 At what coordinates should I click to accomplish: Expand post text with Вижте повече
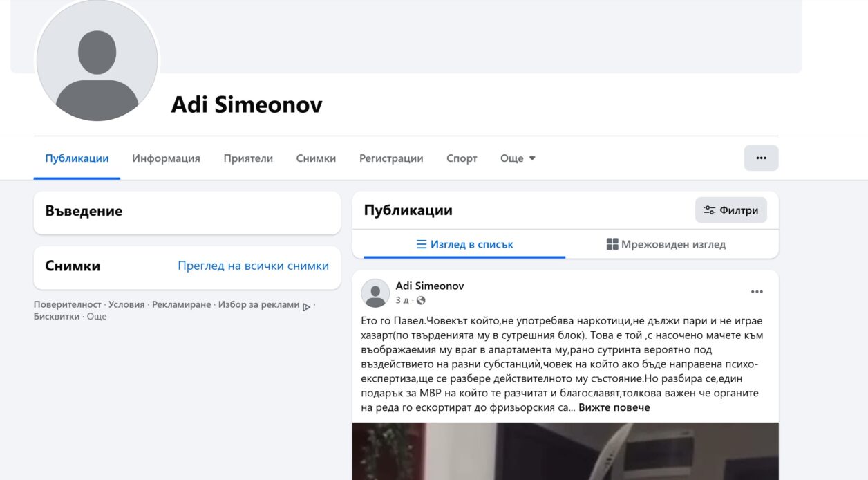click(x=614, y=407)
